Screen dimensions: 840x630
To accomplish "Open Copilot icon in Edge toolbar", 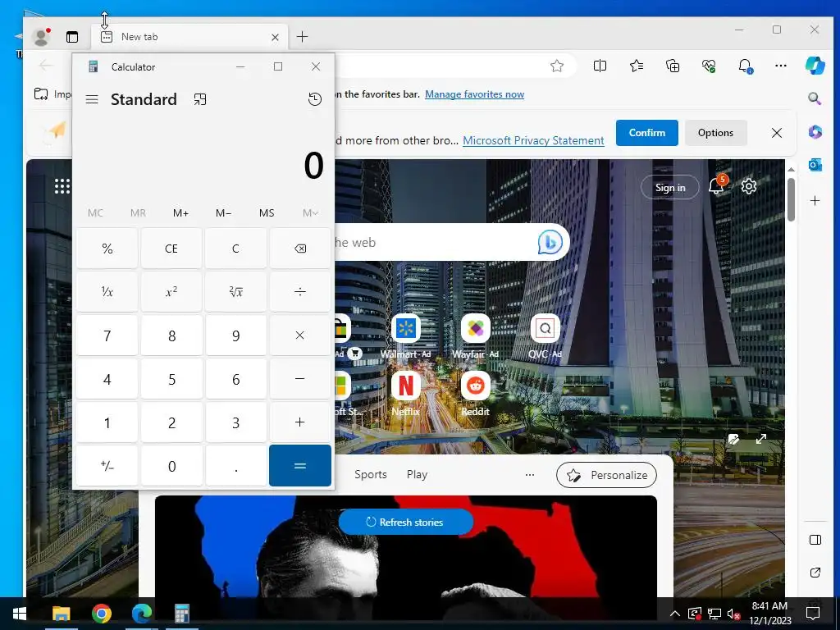I will 815,66.
